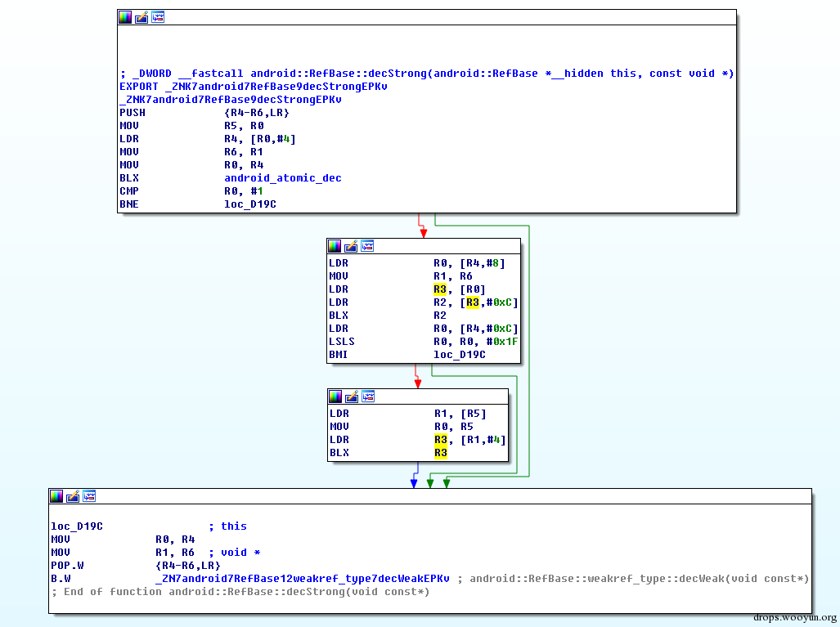
Task: Click the loc_D19C label in bottom node
Action: tap(77, 526)
